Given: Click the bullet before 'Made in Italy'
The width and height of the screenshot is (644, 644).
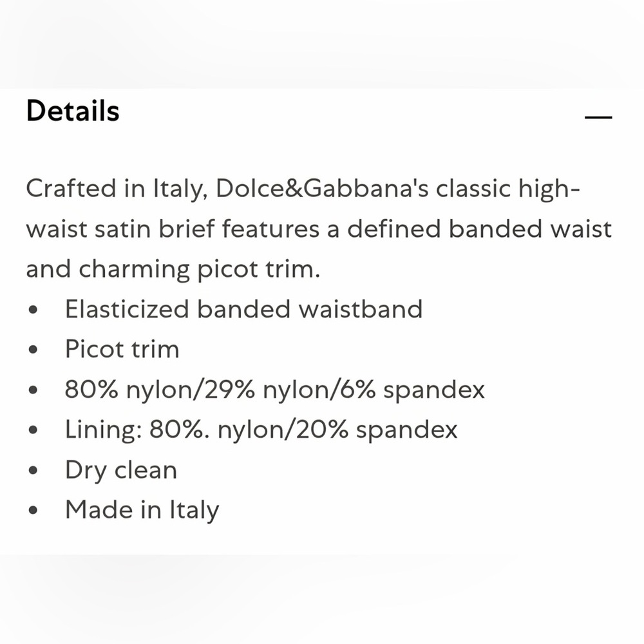Looking at the screenshot, I should pyautogui.click(x=33, y=511).
